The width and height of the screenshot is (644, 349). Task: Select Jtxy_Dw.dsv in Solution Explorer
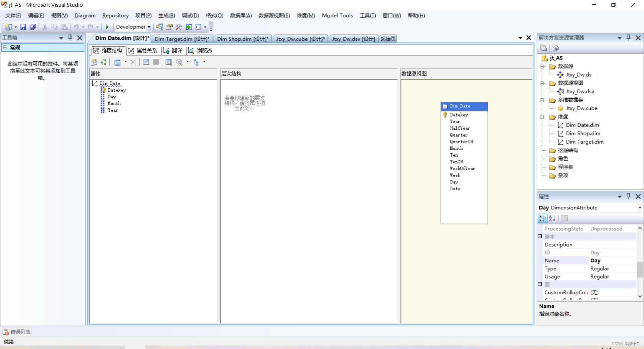pos(580,92)
